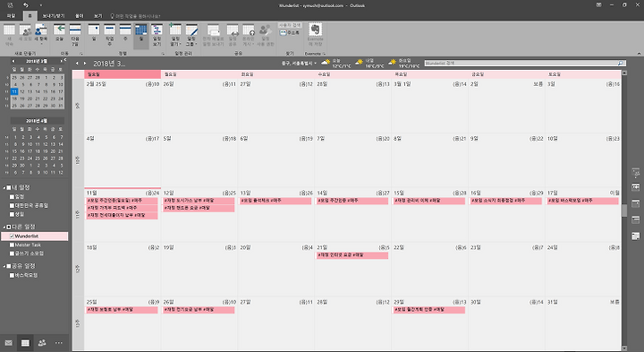Click the Wunderlist 검색 search field
Screen dimensions: 644x352
click(x=521, y=64)
